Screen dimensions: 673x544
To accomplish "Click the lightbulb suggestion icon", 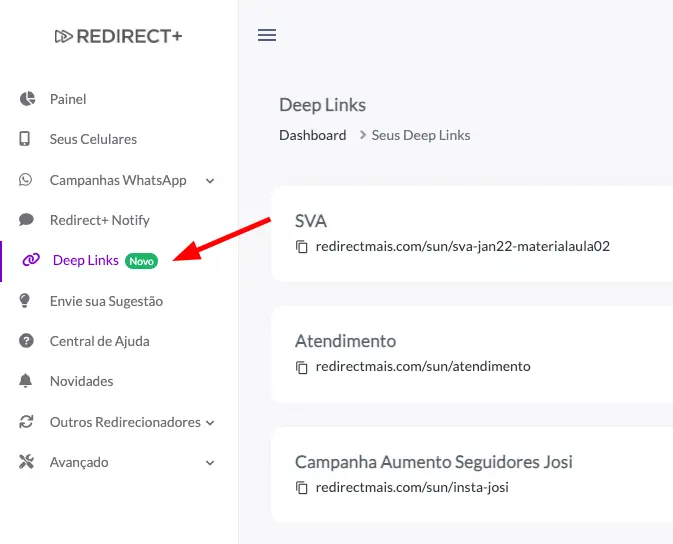I will click(x=25, y=301).
